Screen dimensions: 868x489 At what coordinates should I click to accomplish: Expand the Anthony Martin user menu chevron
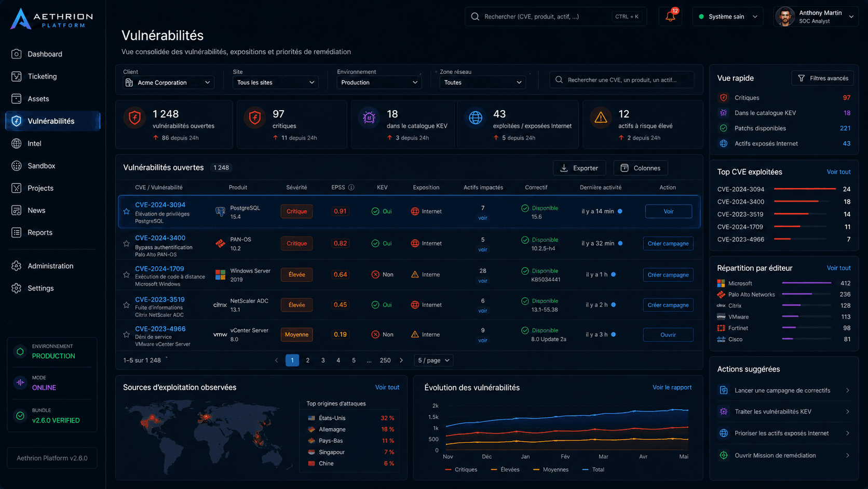pos(851,17)
